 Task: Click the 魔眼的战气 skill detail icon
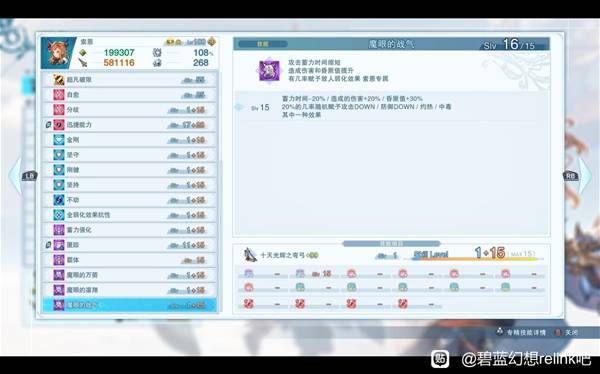[x=269, y=70]
